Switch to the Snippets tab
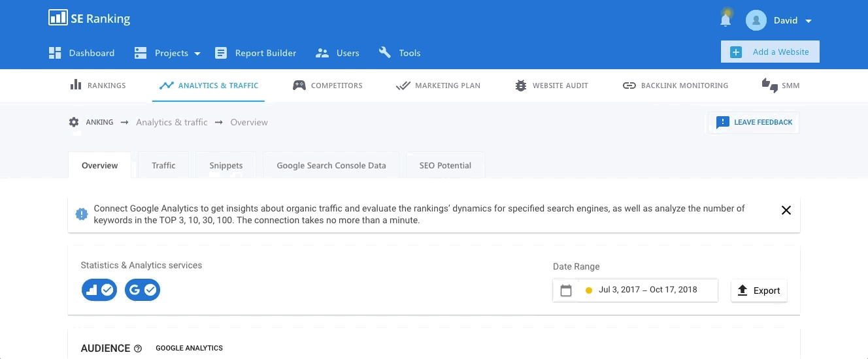This screenshot has height=359, width=868. coord(226,165)
